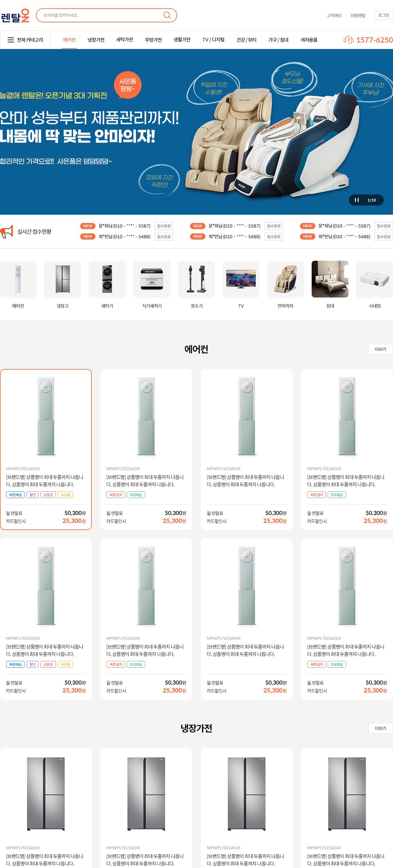Screen dimensions: 393x868
Task: Select the 세탁기 category icon
Action: pos(107,279)
